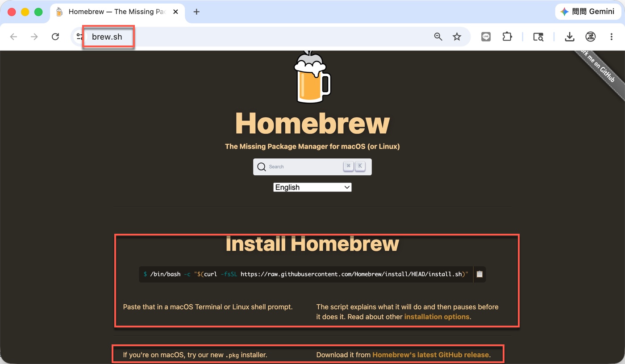Viewport: 625px width, 364px height.
Task: Click the search magnifier icon on page
Action: click(262, 167)
